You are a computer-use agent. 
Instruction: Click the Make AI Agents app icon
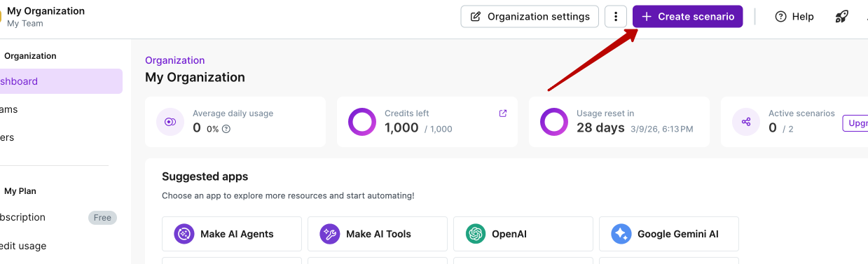[x=184, y=234]
